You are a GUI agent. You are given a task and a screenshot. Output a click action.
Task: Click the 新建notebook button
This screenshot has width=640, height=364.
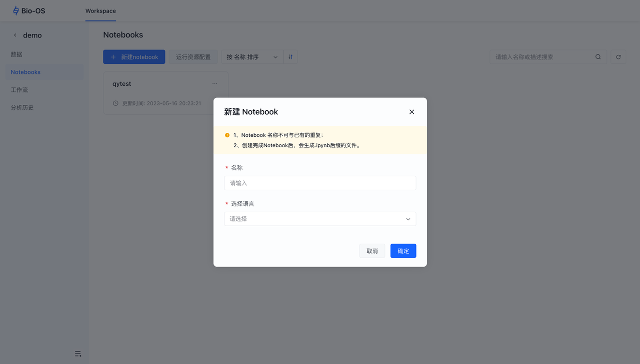pyautogui.click(x=134, y=57)
